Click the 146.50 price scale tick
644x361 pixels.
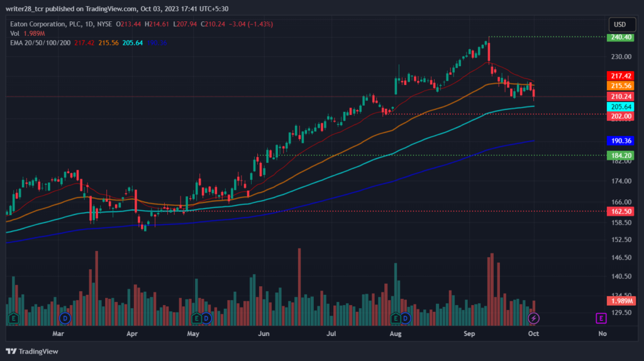tap(621, 257)
